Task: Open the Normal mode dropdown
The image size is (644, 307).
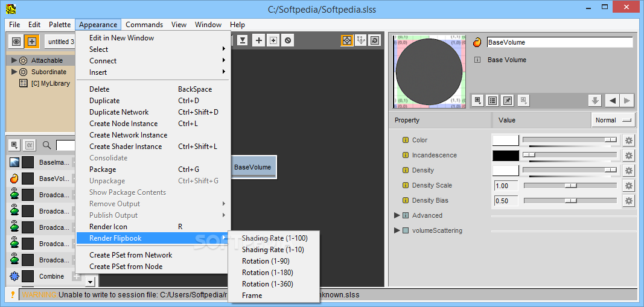Action: 613,120
